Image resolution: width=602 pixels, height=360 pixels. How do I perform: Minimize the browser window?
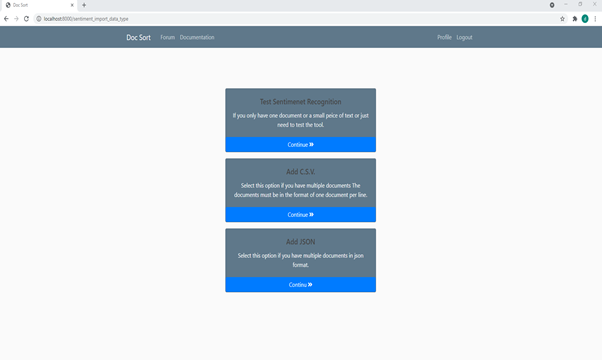566,4
